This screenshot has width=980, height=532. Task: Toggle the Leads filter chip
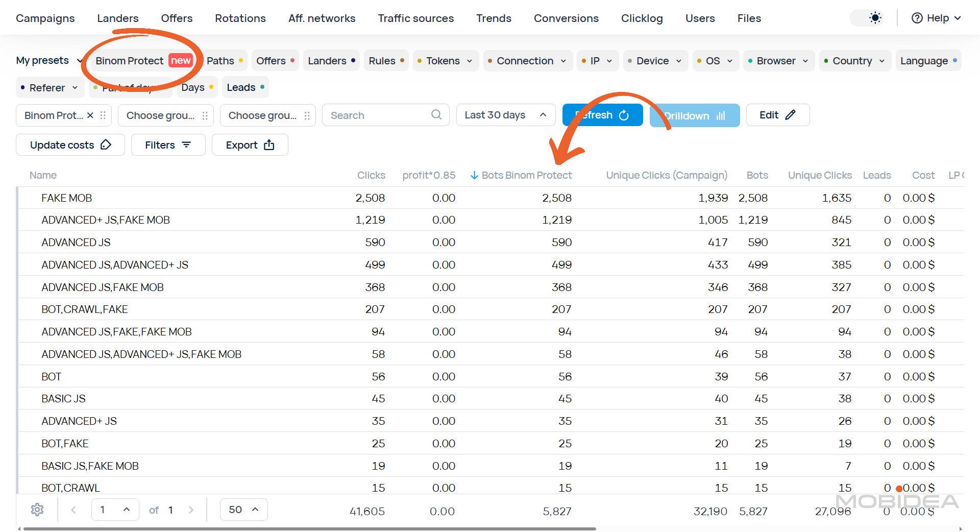(245, 87)
